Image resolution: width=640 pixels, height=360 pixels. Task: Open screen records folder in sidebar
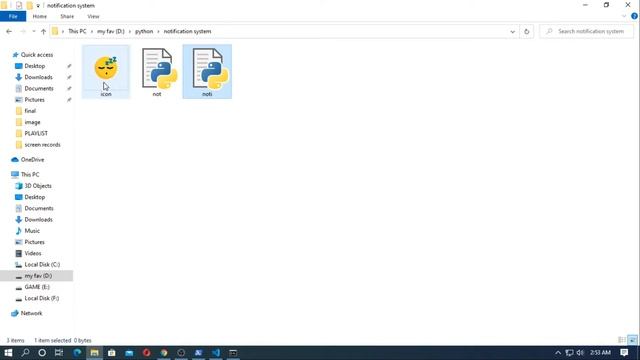tap(42, 144)
